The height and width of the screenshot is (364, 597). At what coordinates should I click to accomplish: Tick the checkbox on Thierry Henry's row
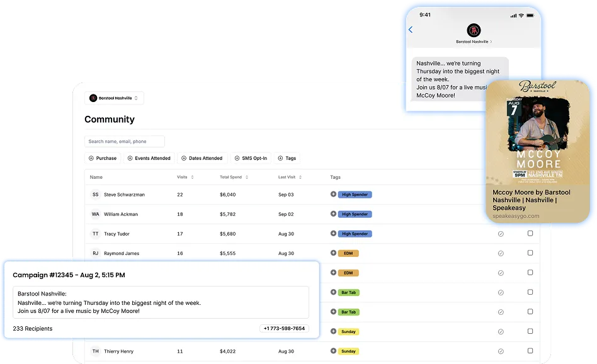pyautogui.click(x=531, y=351)
